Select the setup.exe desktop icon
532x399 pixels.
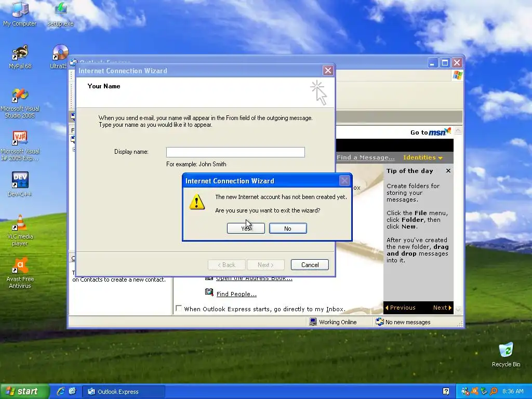point(61,14)
